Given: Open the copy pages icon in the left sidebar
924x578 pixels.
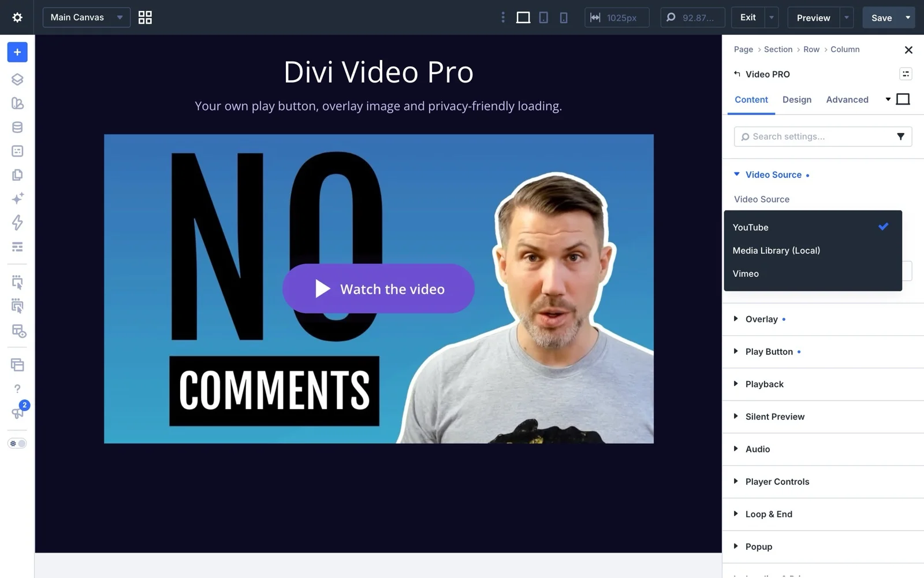Looking at the screenshot, I should (x=17, y=175).
